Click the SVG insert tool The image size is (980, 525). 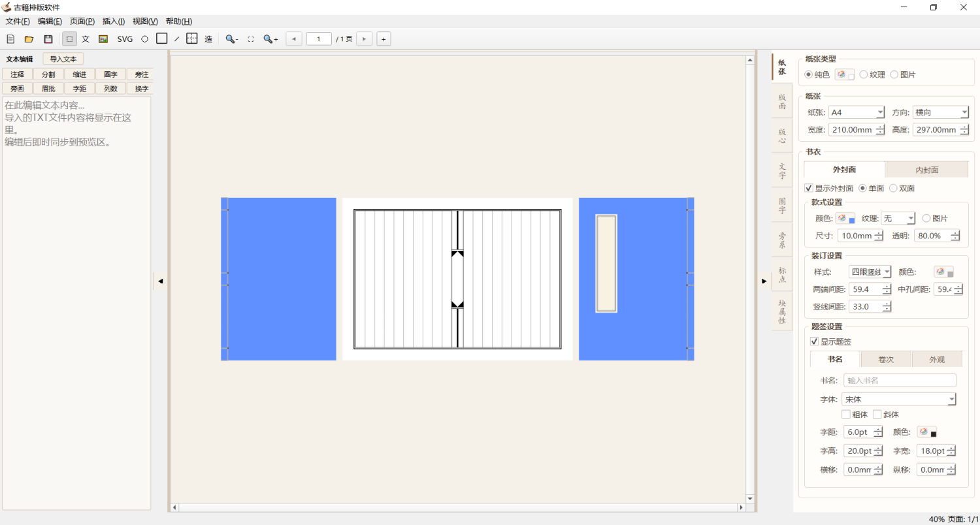125,39
